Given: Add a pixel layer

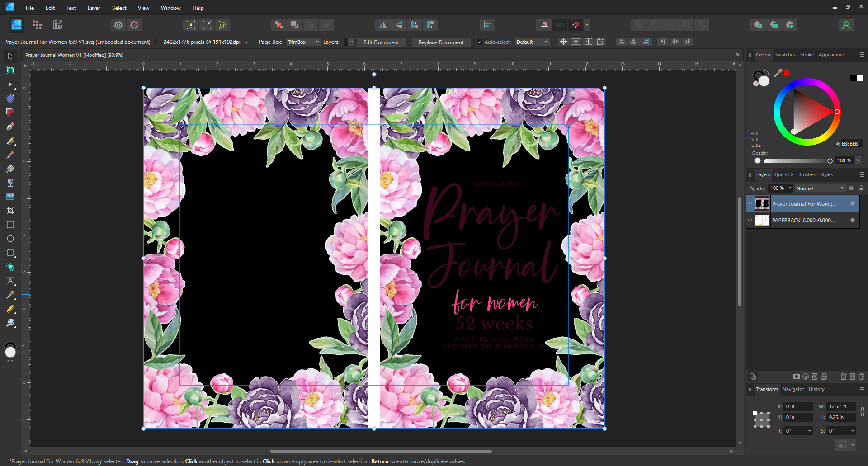Looking at the screenshot, I should click(853, 377).
